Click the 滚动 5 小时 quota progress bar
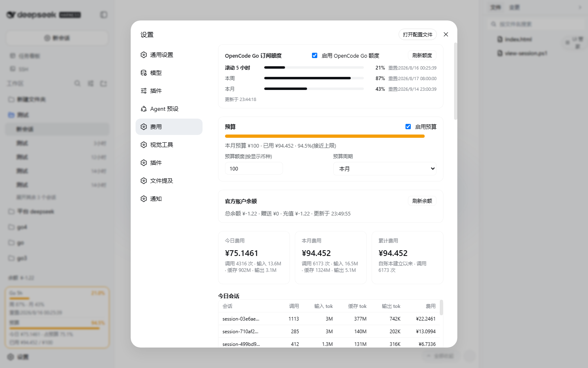588x368 pixels. click(314, 67)
